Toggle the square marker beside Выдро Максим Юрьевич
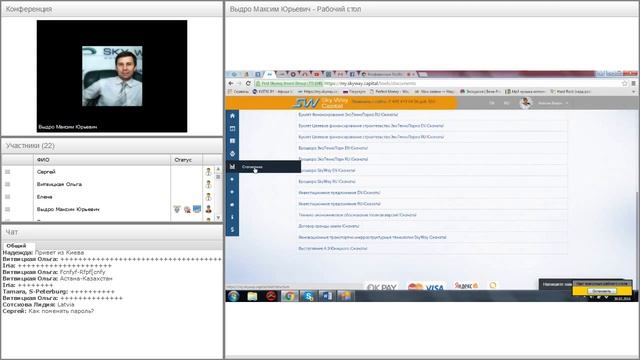Viewport: 640px width, 360px height. pyautogui.click(x=7, y=209)
